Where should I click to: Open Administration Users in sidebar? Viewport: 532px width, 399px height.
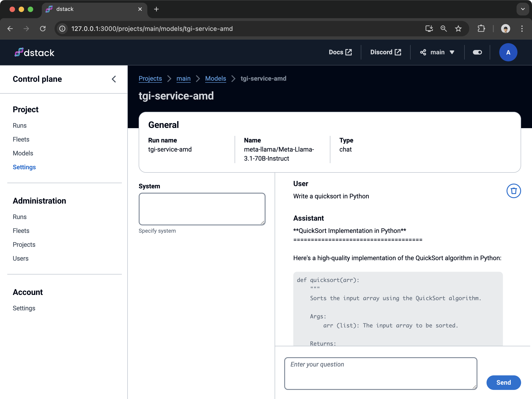[x=21, y=258]
